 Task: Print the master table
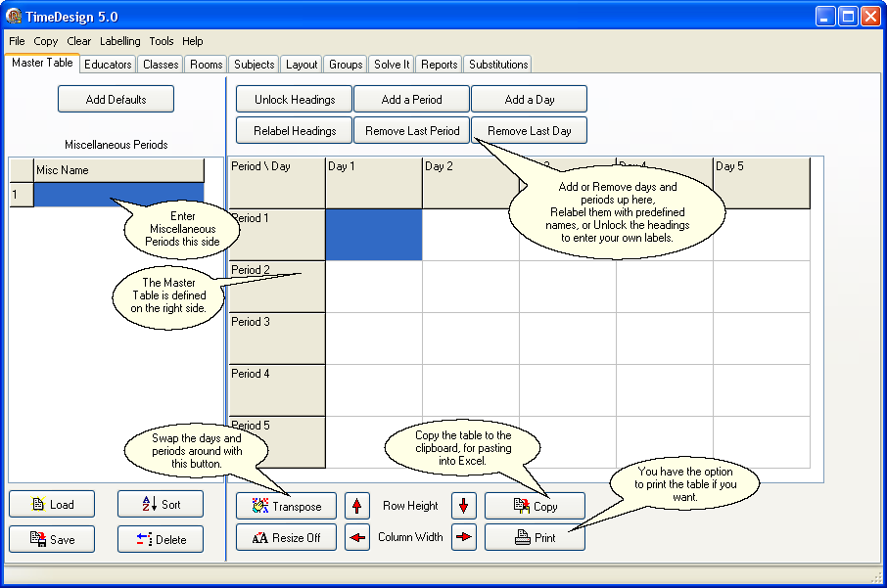[x=536, y=537]
